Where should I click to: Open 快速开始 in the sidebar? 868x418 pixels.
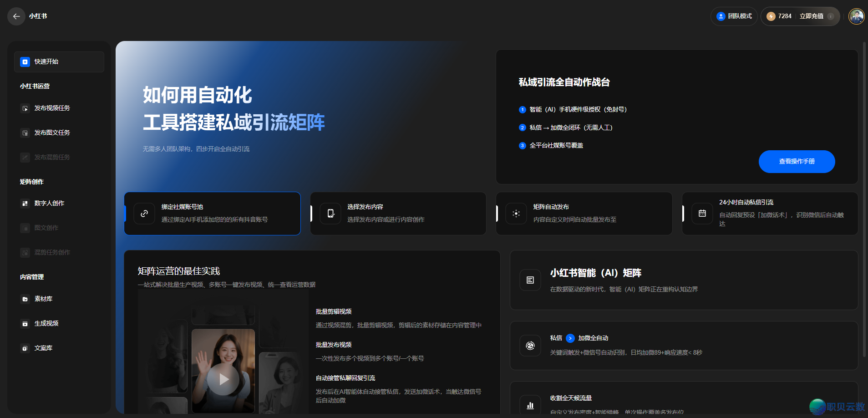pyautogui.click(x=59, y=61)
